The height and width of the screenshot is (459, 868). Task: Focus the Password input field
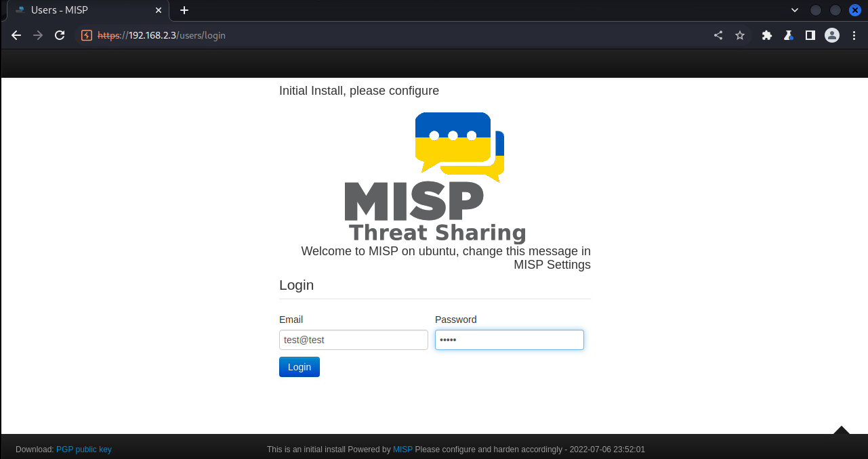click(509, 340)
